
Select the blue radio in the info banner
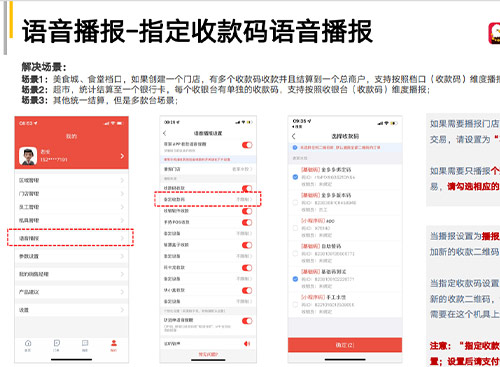pyautogui.click(x=295, y=147)
